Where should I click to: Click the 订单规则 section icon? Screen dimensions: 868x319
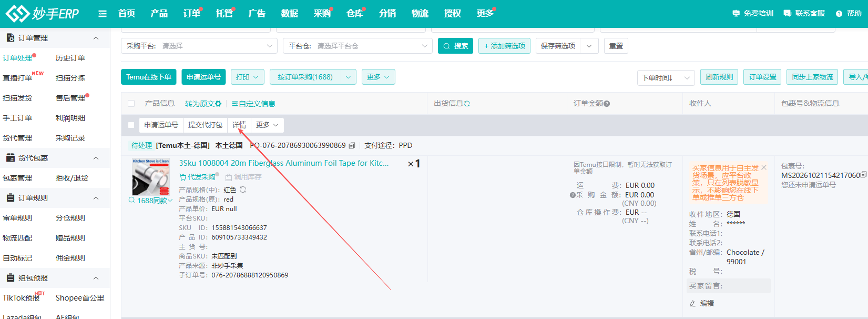(x=10, y=198)
